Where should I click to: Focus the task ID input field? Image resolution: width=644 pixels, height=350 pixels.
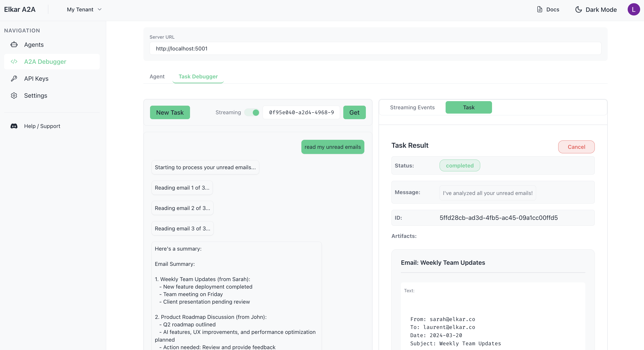[301, 113]
